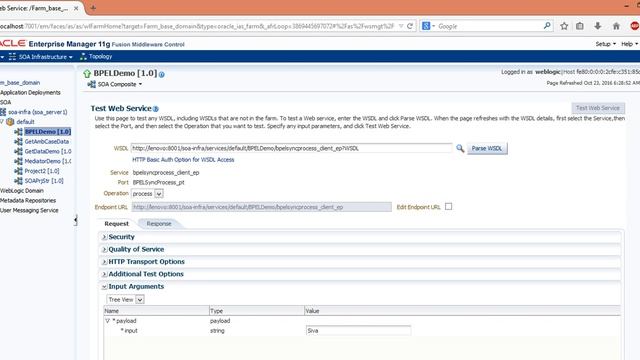
Task: Click the Type column header
Action: click(x=257, y=311)
